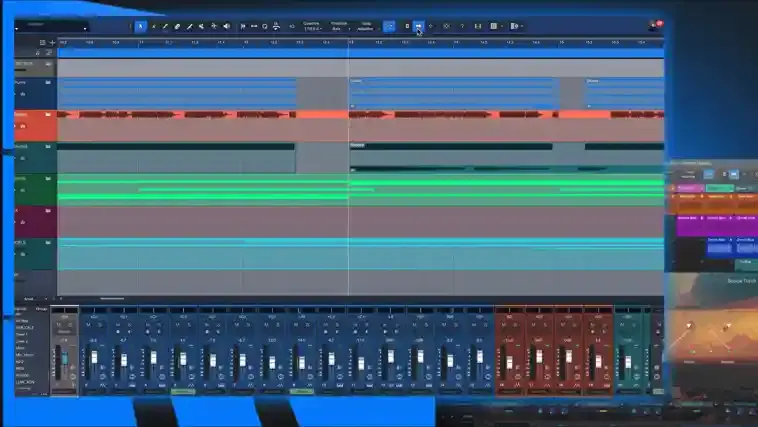Select the first blue clip on the top instrument track
758x427 pixels.
coord(177,93)
